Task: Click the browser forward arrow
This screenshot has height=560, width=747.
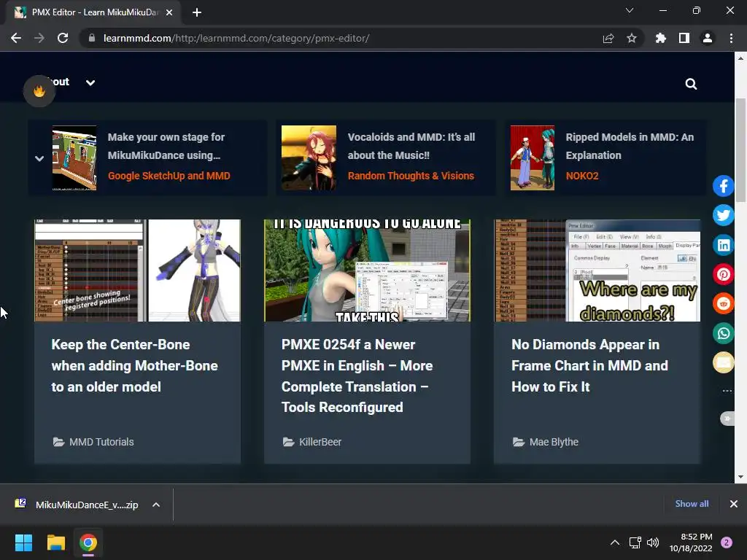Action: point(39,38)
